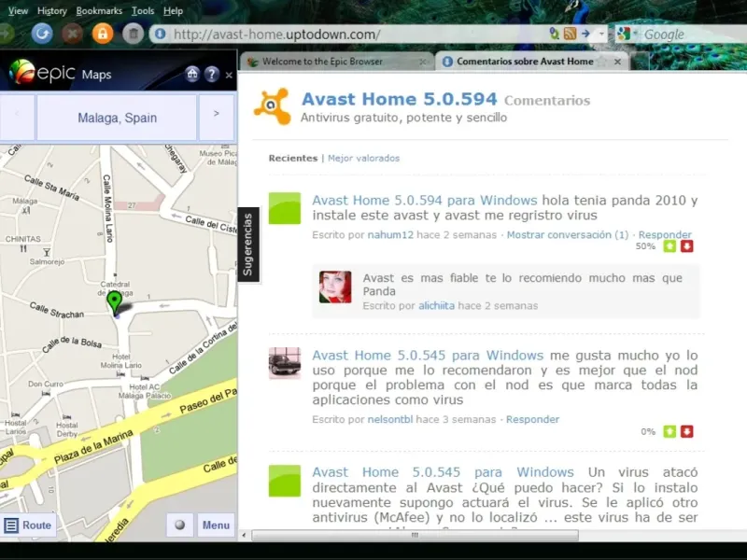Open user alichiita profile link
The image size is (747, 560).
(x=436, y=306)
